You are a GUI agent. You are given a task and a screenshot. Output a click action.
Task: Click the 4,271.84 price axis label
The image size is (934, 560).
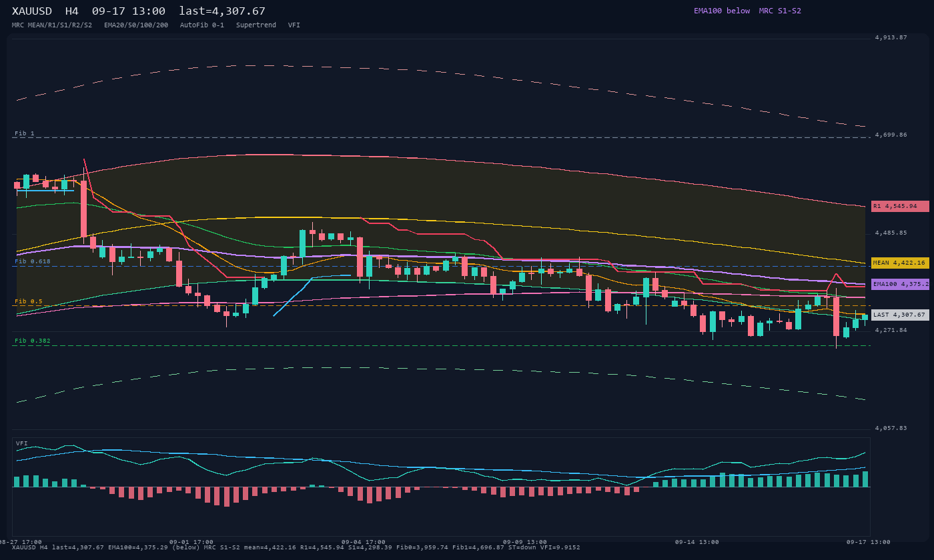tap(891, 330)
